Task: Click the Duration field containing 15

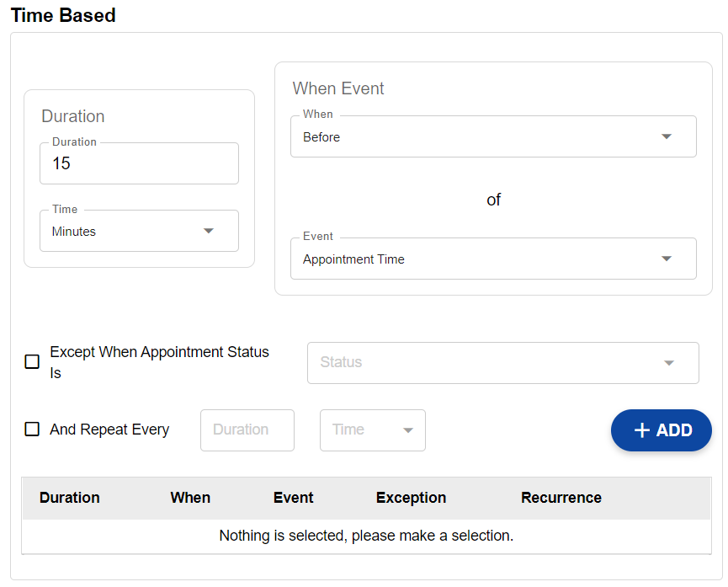Action: coord(139,164)
